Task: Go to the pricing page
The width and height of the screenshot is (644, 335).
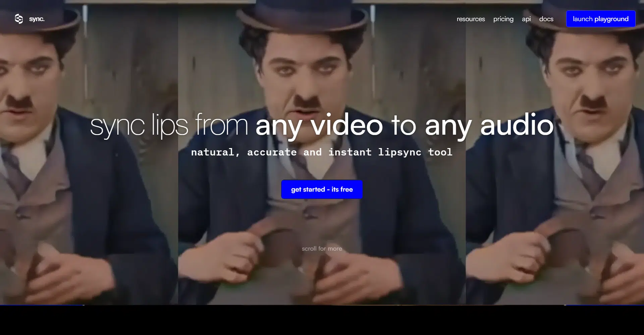Action: click(503, 19)
